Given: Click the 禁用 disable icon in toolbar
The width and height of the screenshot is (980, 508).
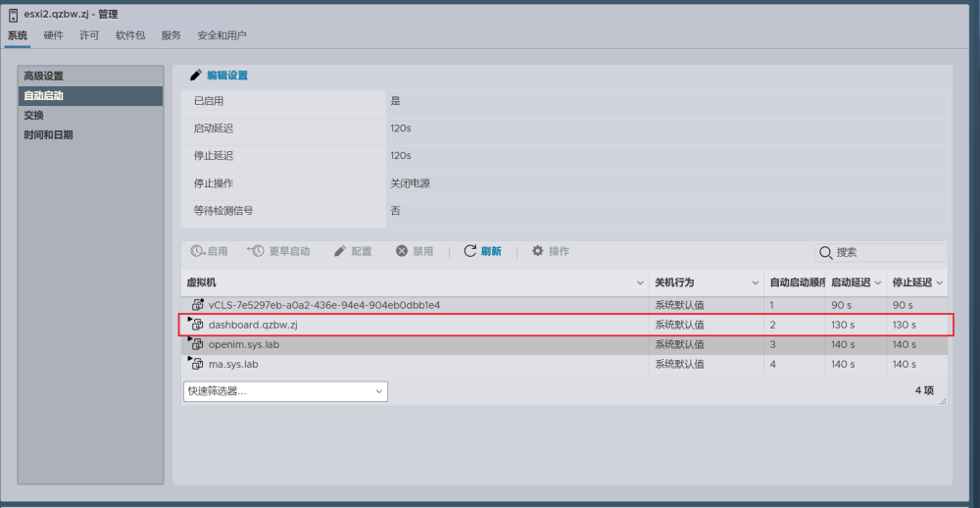Looking at the screenshot, I should click(x=402, y=251).
